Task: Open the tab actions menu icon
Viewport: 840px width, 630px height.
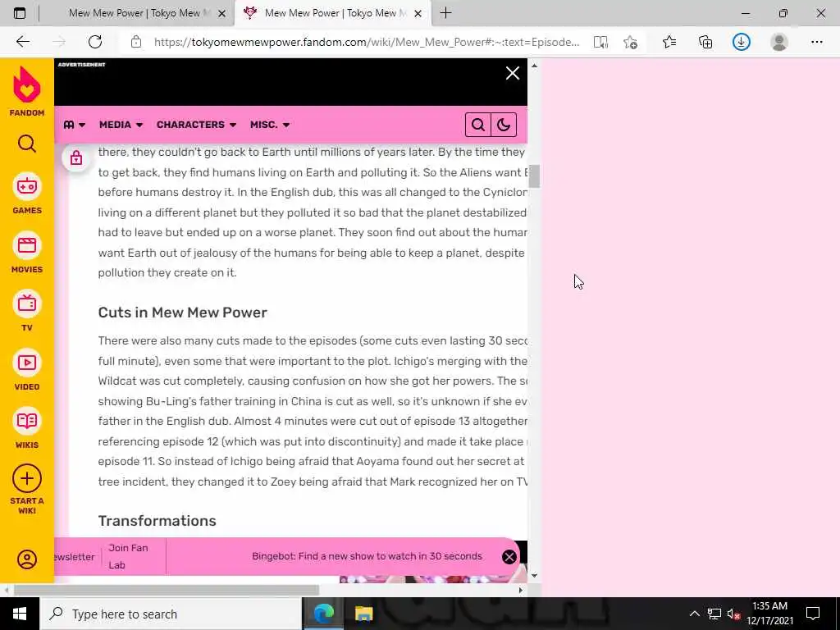Action: [x=20, y=13]
